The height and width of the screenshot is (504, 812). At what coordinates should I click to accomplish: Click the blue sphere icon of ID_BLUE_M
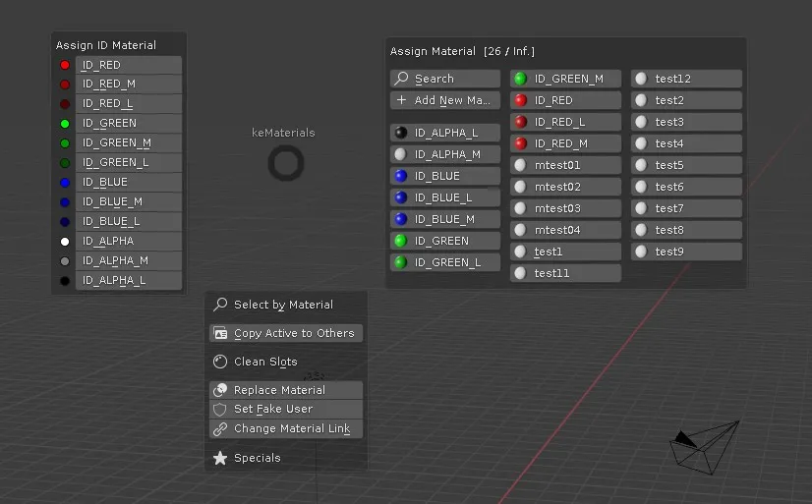click(401, 219)
